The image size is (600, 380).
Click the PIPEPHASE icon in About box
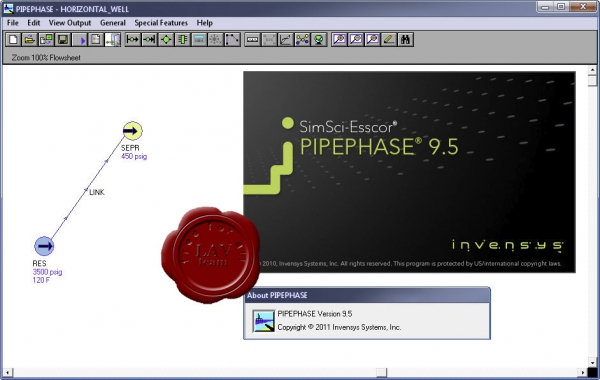coord(264,320)
